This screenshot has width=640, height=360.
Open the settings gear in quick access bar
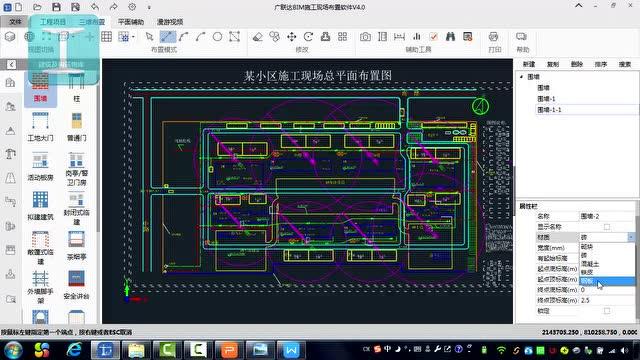click(132, 7)
